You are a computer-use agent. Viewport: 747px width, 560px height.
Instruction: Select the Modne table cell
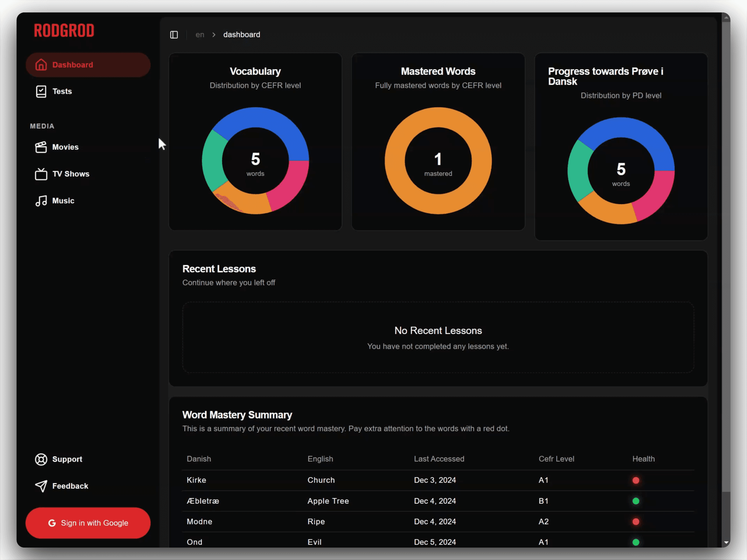pos(200,521)
